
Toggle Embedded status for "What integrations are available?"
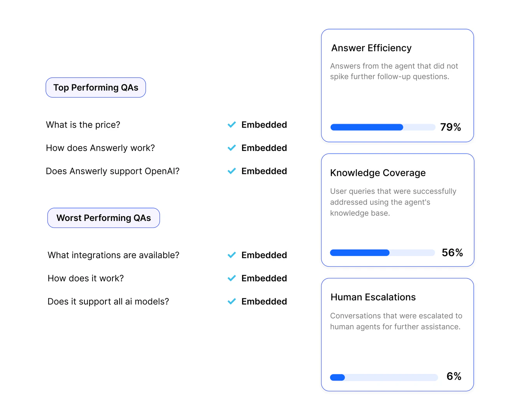[264, 255]
